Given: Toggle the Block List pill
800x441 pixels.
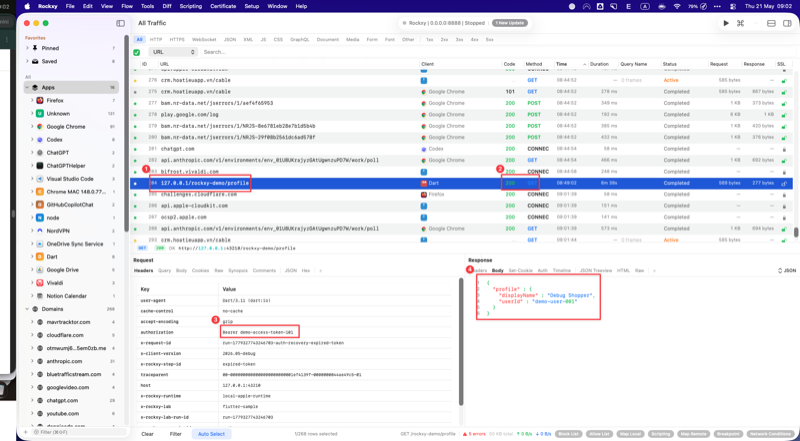Looking at the screenshot, I should pos(568,434).
